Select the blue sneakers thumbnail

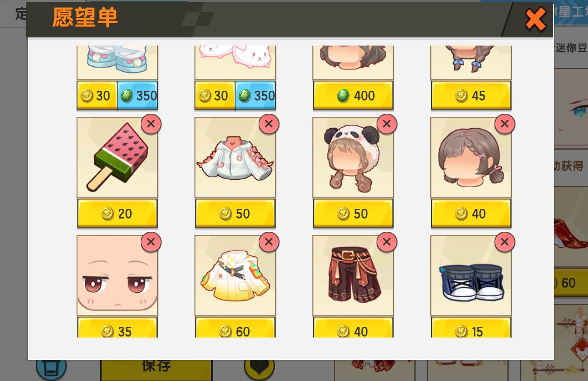pyautogui.click(x=471, y=275)
